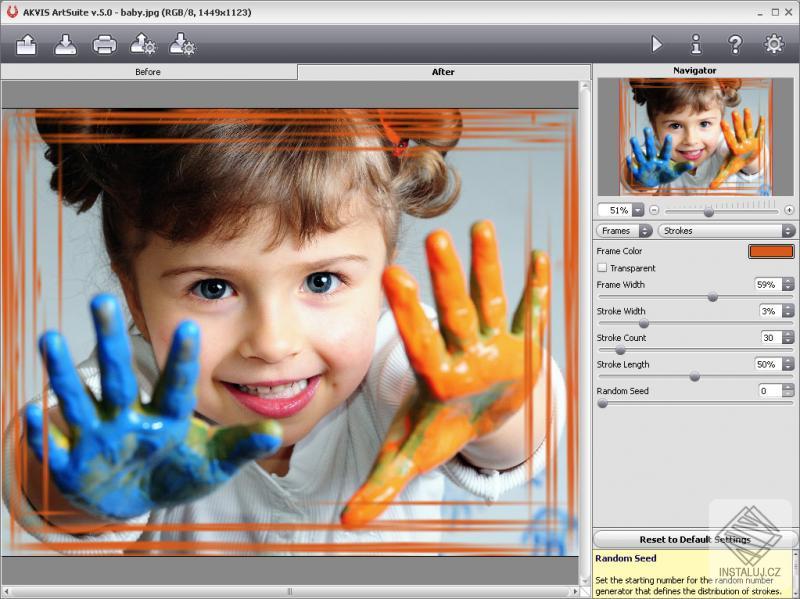This screenshot has width=800, height=599.
Task: Enable the Transparent checkbox
Action: pyautogui.click(x=602, y=268)
